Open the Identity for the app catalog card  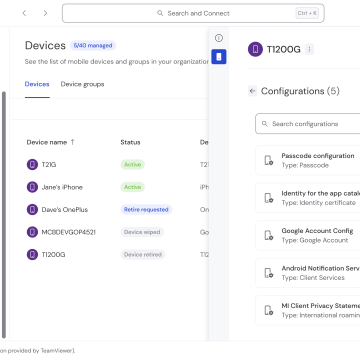pyautogui.click(x=308, y=198)
